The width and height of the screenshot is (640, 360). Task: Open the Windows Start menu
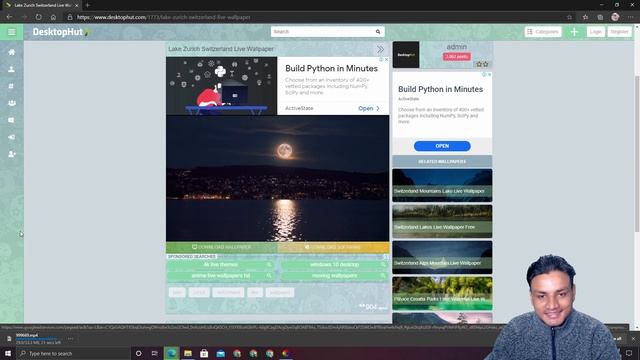coord(8,353)
